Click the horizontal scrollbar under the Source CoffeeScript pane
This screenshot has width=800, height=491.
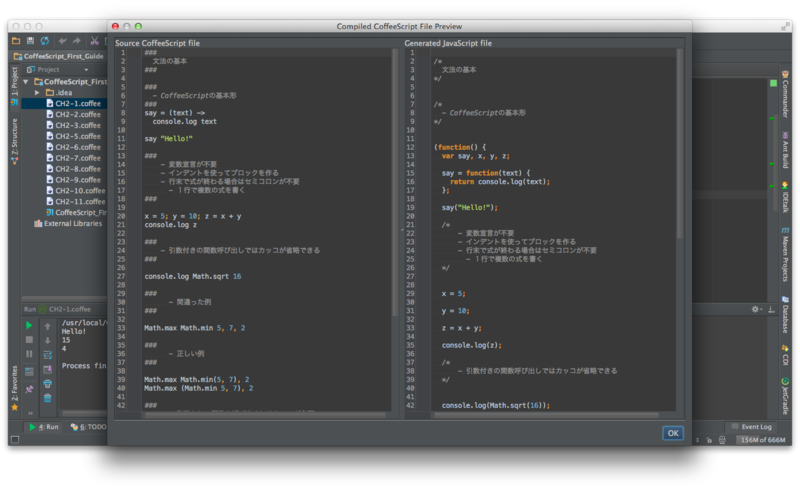tap(265, 415)
